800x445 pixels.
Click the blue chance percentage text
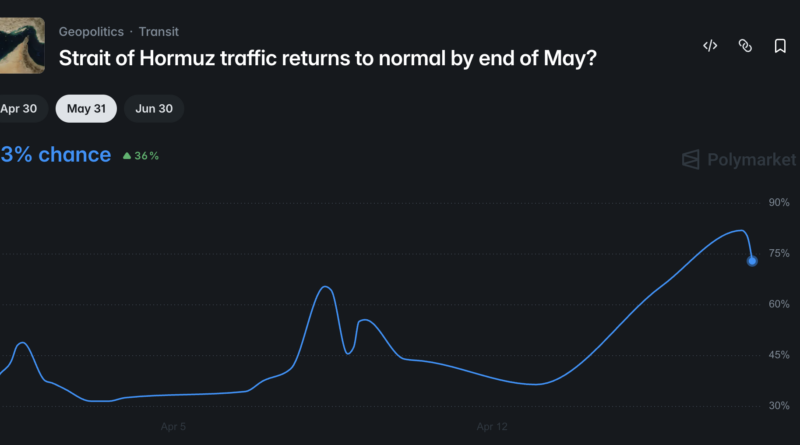[x=56, y=155]
